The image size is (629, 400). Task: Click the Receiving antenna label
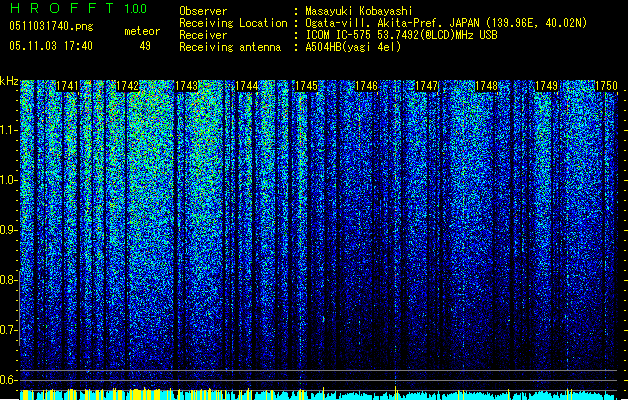click(230, 47)
